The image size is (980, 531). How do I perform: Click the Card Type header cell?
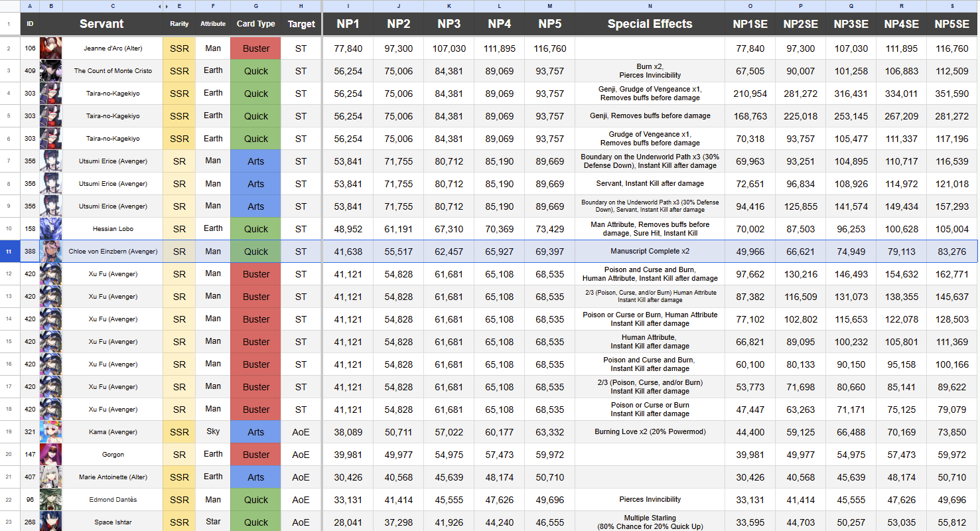(255, 25)
